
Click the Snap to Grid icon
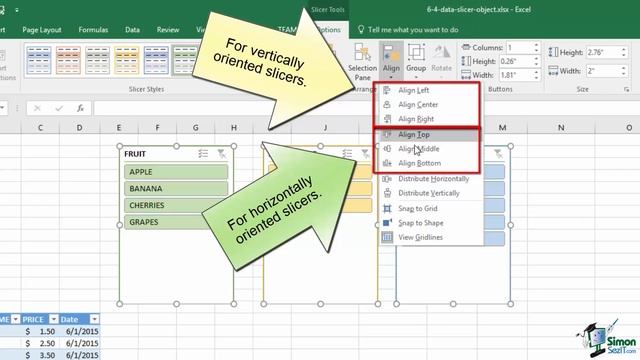pos(387,209)
